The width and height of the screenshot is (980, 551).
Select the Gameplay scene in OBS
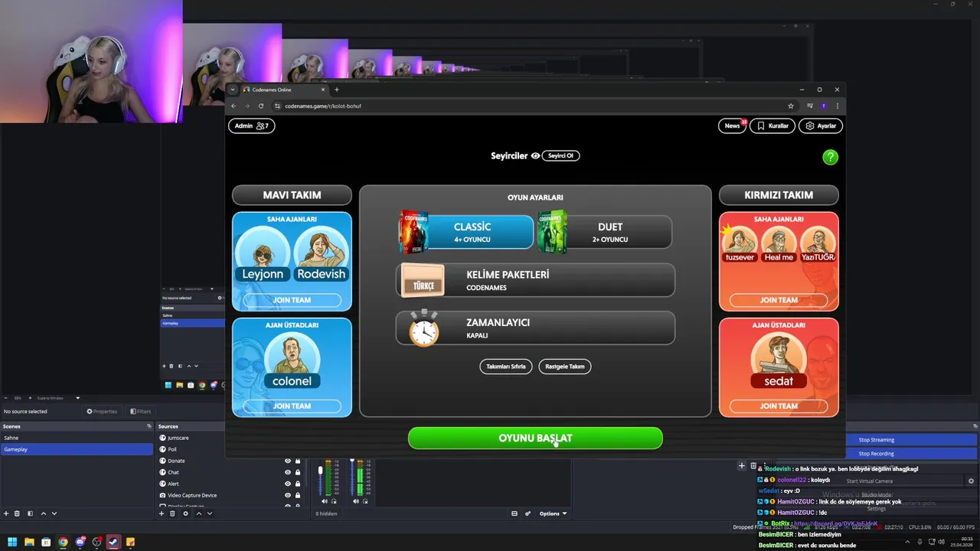(77, 449)
